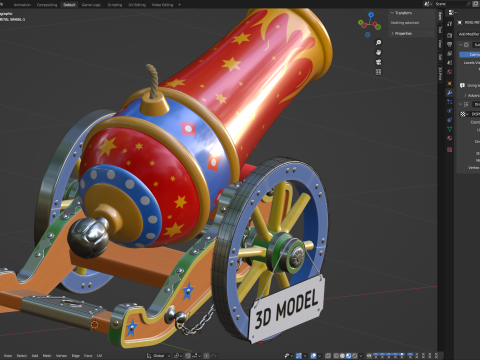Switch to the Compositing workspace tab

47,5
